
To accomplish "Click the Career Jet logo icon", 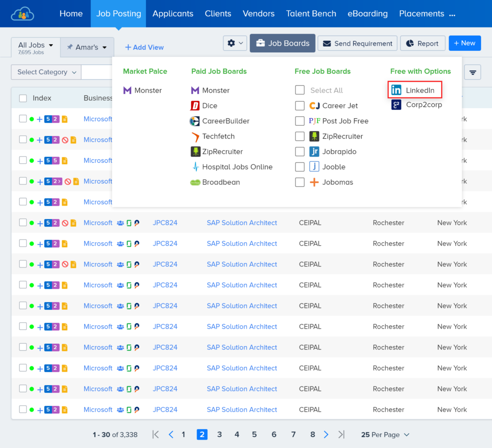I will [x=314, y=106].
